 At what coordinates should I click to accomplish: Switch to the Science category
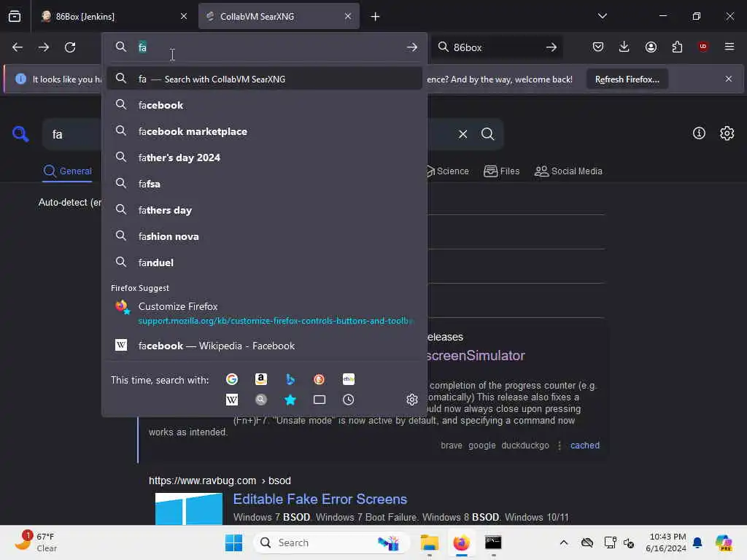pos(448,171)
